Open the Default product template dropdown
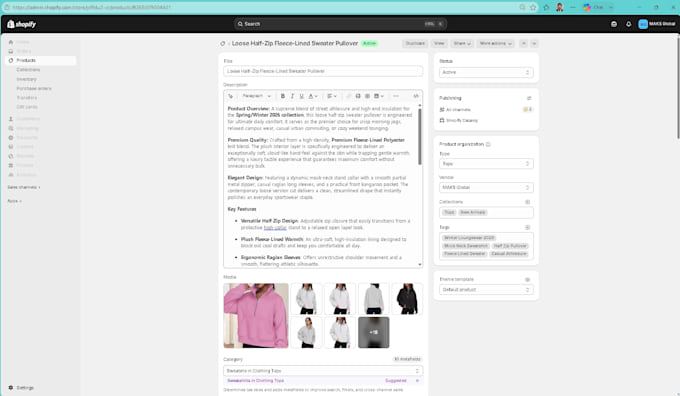Image resolution: width=680 pixels, height=396 pixels. pos(486,290)
